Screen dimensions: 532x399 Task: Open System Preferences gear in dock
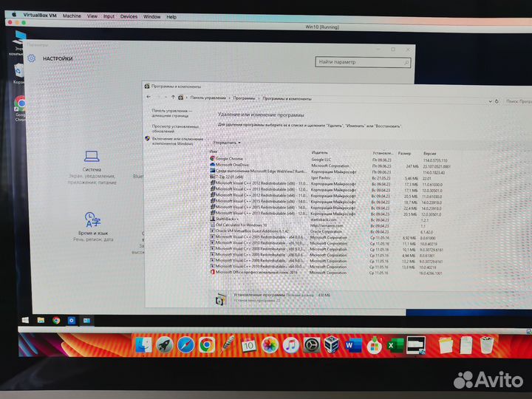(x=312, y=345)
